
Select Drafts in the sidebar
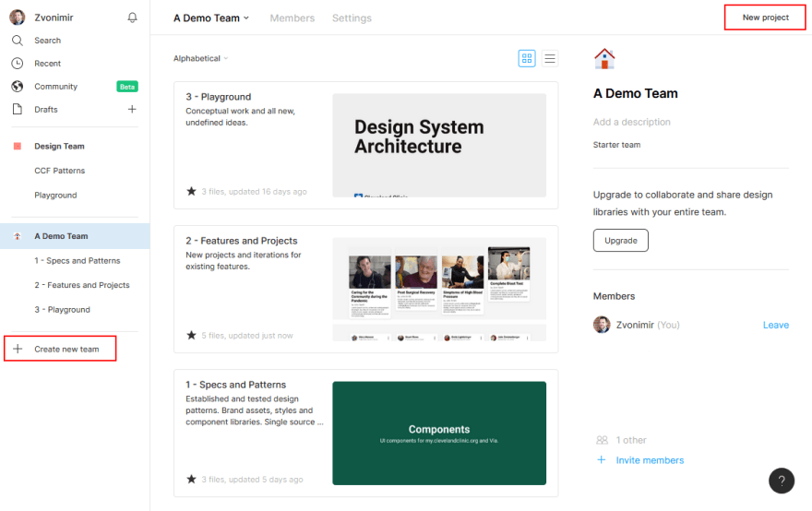pyautogui.click(x=46, y=109)
